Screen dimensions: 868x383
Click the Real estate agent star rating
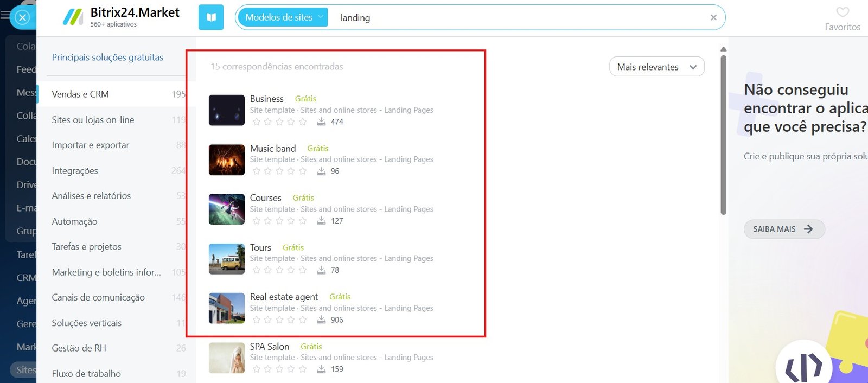[279, 320]
